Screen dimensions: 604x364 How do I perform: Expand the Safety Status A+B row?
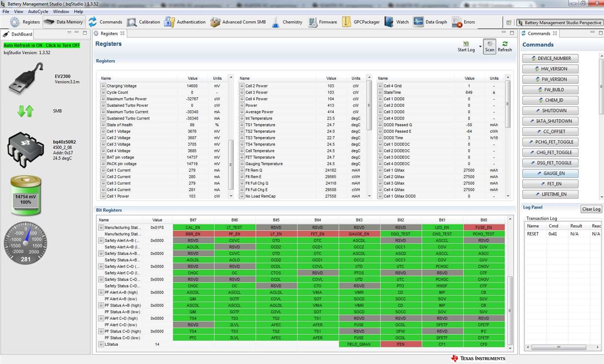pyautogui.click(x=101, y=254)
